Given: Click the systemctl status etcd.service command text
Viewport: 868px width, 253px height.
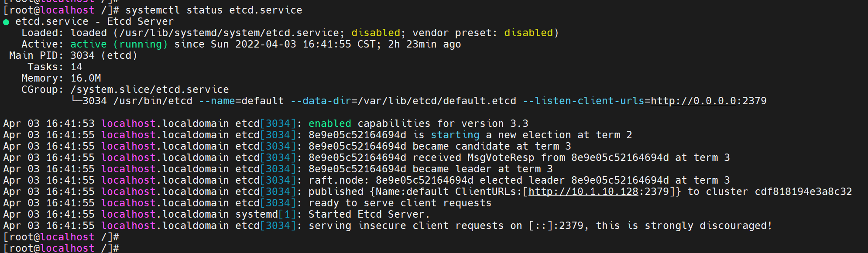Looking at the screenshot, I should [214, 10].
